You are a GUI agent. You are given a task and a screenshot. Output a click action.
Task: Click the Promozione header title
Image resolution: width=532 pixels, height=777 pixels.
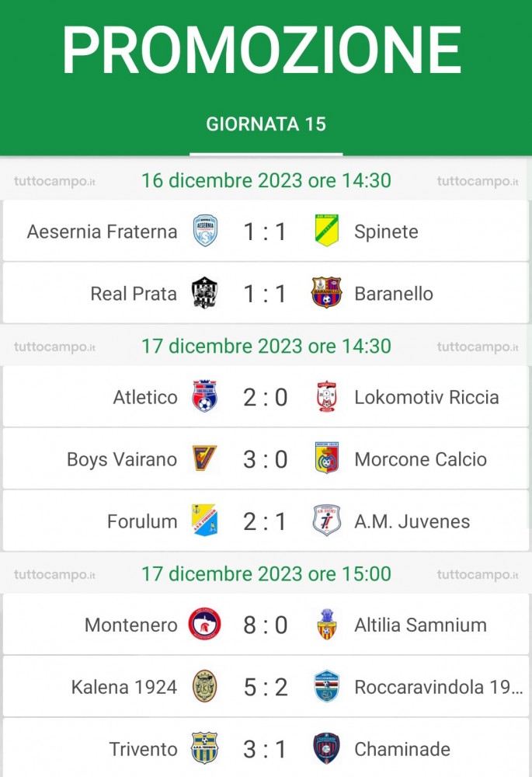262,50
